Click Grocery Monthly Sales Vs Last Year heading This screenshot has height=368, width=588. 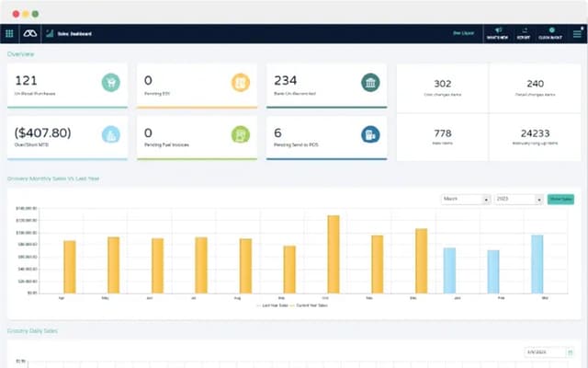53,178
